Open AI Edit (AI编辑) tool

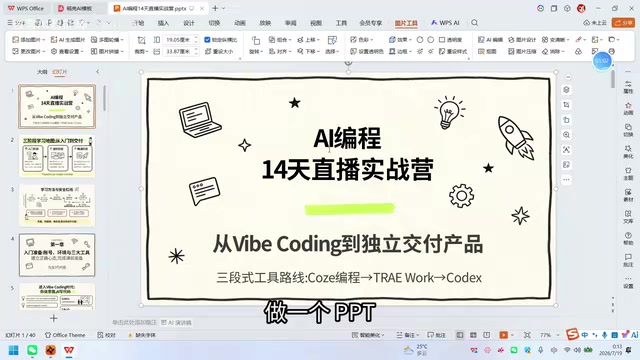(490, 40)
